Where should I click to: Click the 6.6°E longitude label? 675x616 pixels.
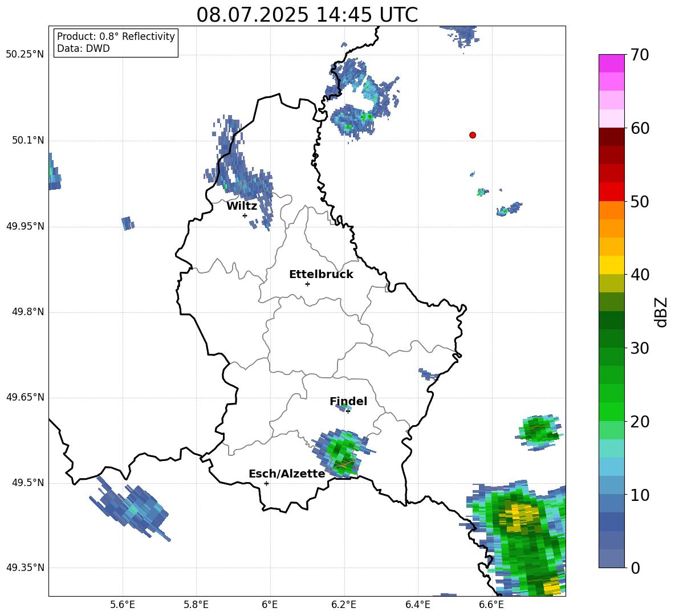[491, 605]
